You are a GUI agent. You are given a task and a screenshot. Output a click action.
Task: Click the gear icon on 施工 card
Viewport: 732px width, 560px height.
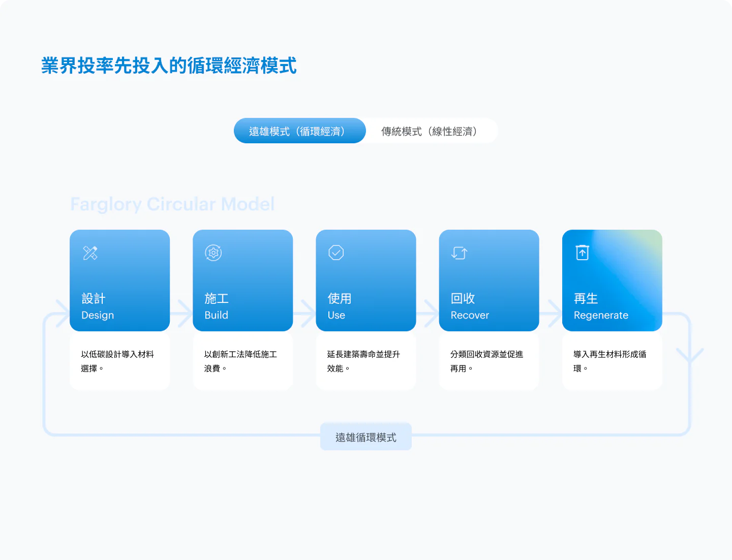click(x=213, y=253)
